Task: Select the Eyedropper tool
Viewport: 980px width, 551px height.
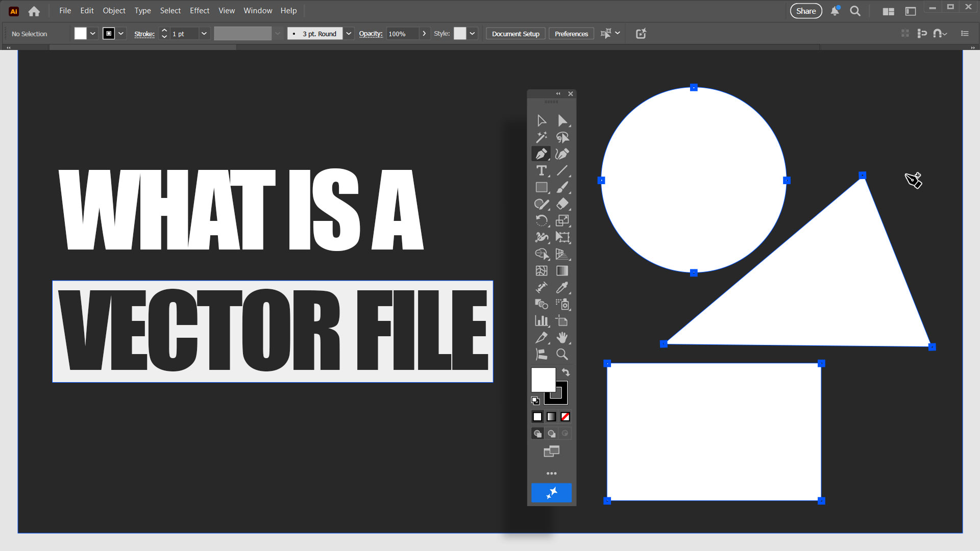Action: click(562, 287)
